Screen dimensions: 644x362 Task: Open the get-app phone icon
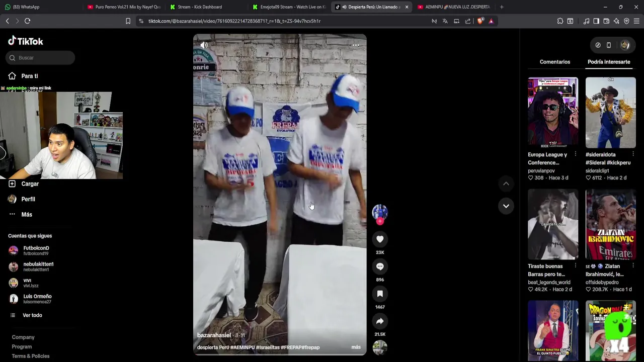pyautogui.click(x=609, y=45)
